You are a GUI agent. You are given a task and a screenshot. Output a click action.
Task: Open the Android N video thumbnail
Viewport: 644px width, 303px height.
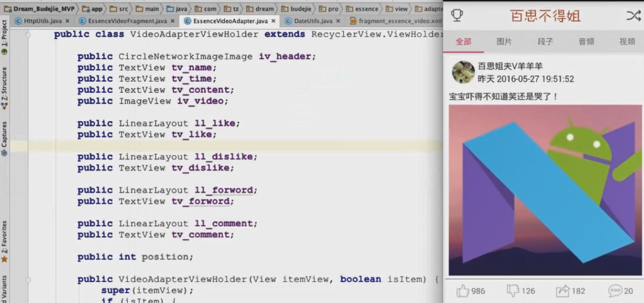[x=545, y=190]
